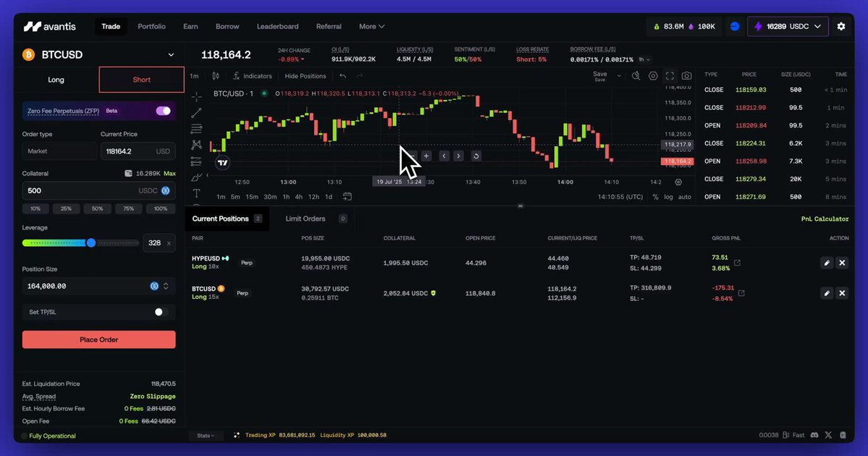
Task: Open the go-to-date calendar icon
Action: [x=347, y=196]
